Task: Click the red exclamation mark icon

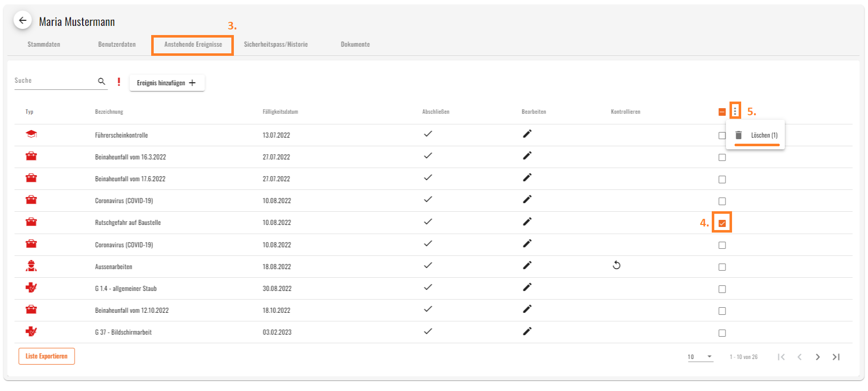Action: (x=119, y=82)
